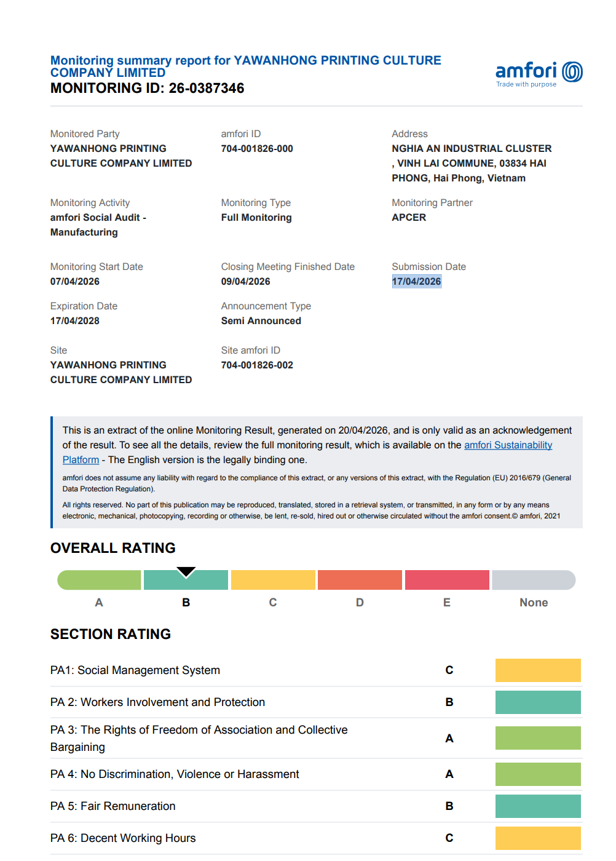Screen dimensions: 616x861
Task: Open the amfori Sustainability Platform link
Action: coord(508,445)
